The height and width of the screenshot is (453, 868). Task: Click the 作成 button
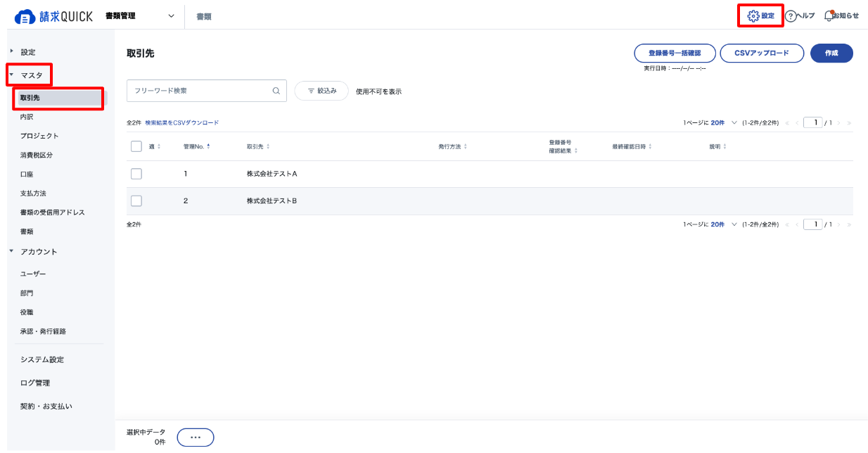click(831, 53)
